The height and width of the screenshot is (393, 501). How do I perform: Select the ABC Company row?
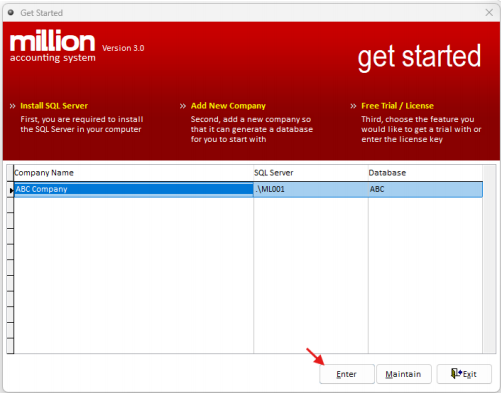point(248,189)
